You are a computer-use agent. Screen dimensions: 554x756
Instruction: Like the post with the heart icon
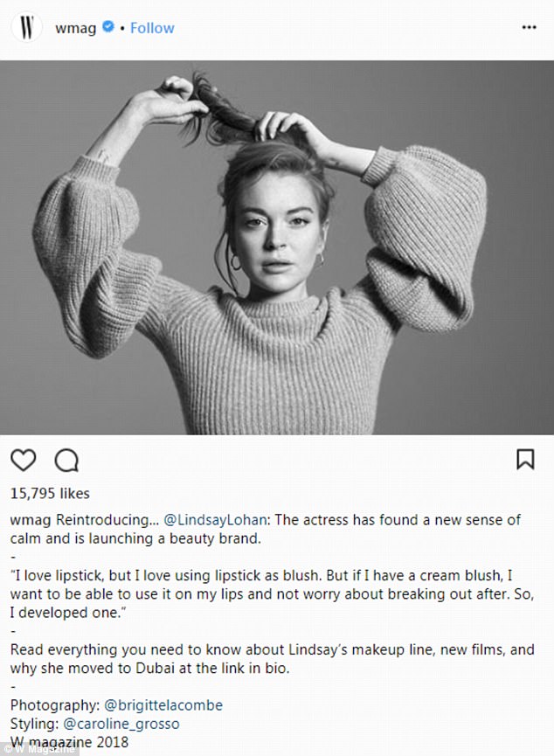(23, 460)
